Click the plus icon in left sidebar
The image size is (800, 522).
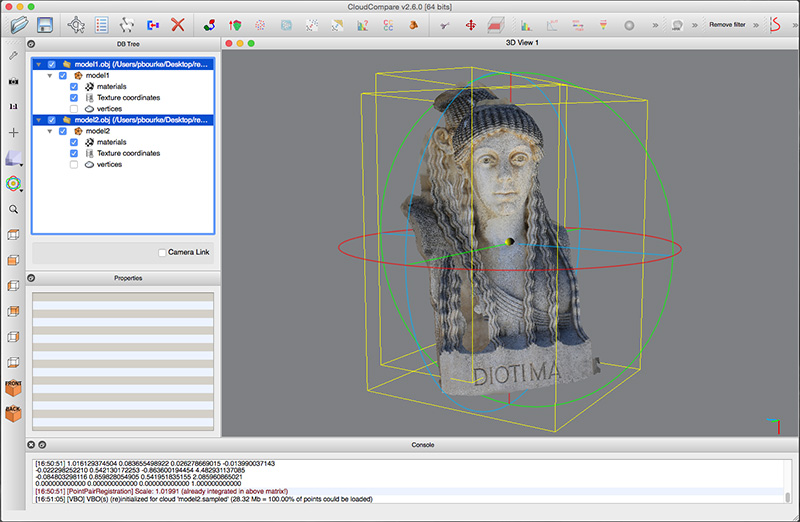tap(13, 132)
